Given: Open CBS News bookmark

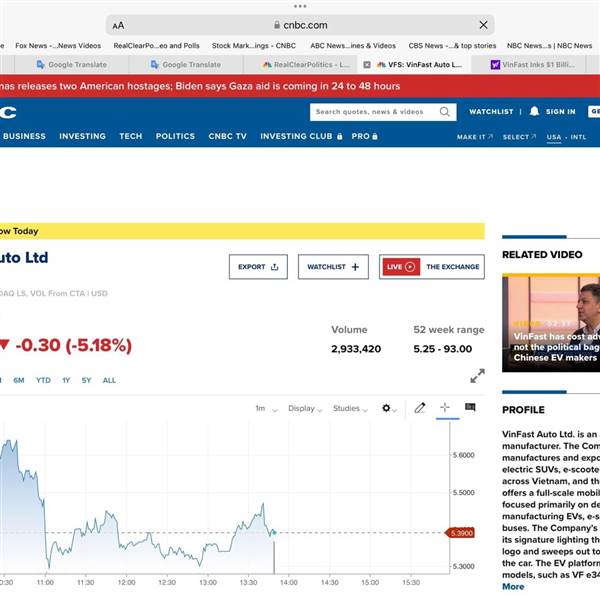Looking at the screenshot, I should coord(452,46).
